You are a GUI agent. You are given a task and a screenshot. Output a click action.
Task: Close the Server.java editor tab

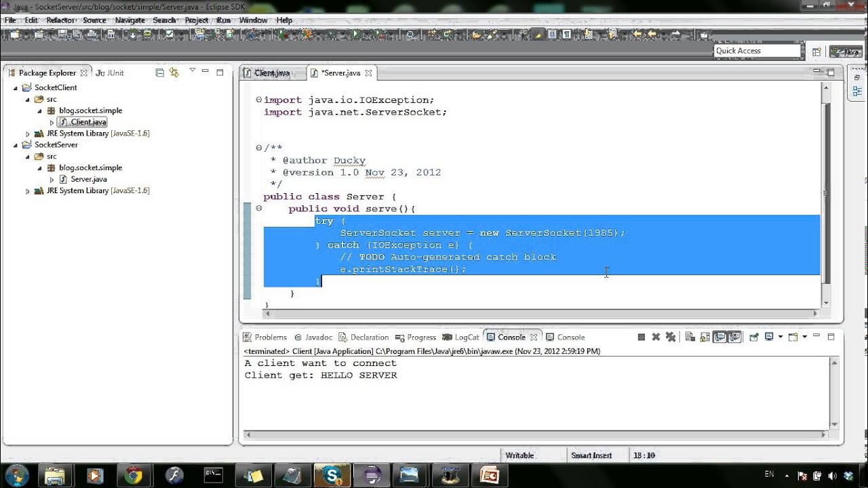coord(369,73)
